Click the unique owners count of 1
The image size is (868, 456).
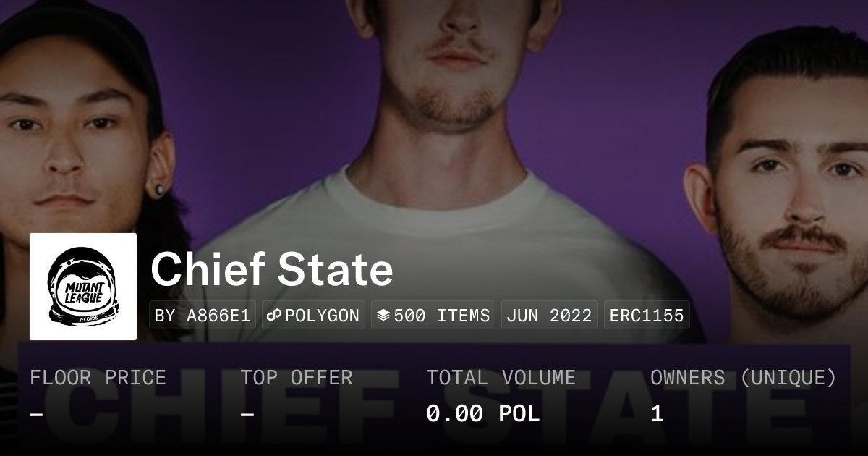(657, 414)
